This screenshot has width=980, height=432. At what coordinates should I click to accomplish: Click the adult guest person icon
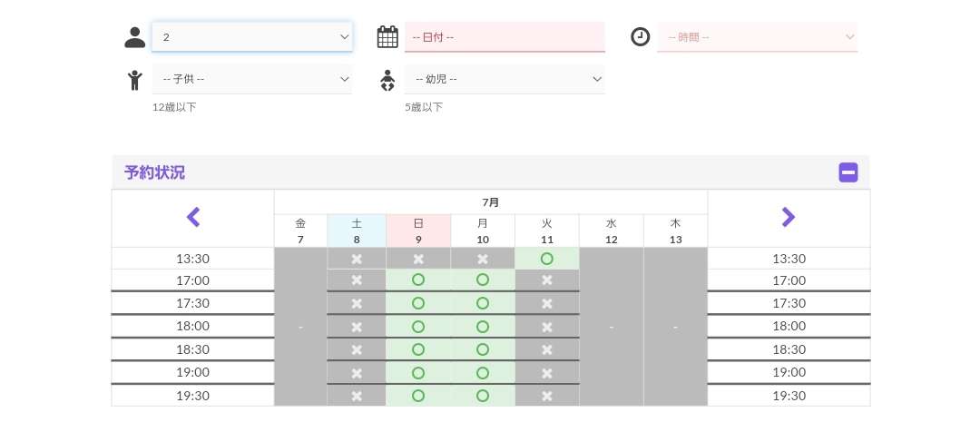coord(135,37)
